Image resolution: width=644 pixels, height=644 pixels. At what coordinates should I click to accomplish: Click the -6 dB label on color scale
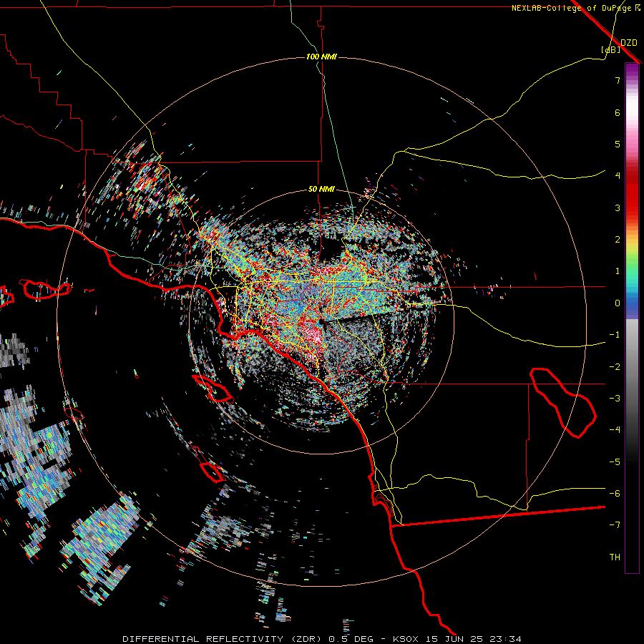point(615,494)
